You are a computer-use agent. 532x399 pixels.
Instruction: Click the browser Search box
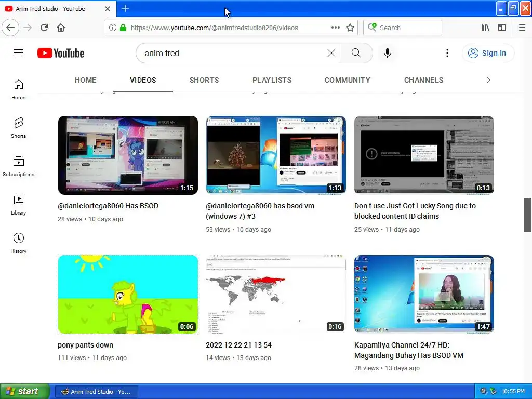tap(403, 28)
